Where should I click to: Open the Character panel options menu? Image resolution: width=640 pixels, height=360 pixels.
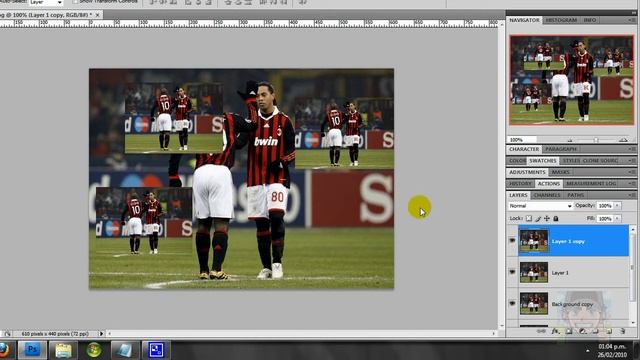pyautogui.click(x=632, y=149)
